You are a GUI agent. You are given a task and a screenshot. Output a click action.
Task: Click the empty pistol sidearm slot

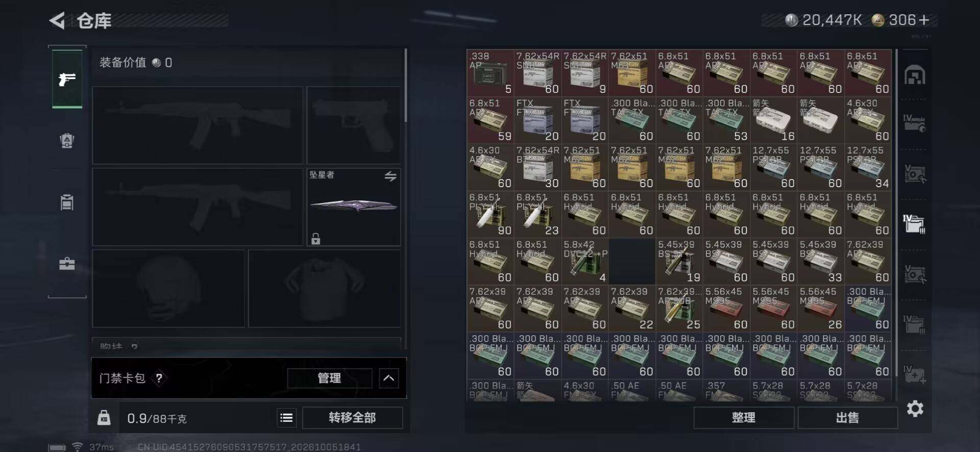pos(353,125)
